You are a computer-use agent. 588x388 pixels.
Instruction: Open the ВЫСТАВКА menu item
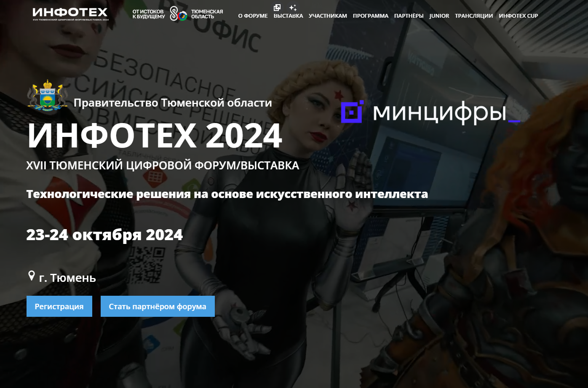288,16
